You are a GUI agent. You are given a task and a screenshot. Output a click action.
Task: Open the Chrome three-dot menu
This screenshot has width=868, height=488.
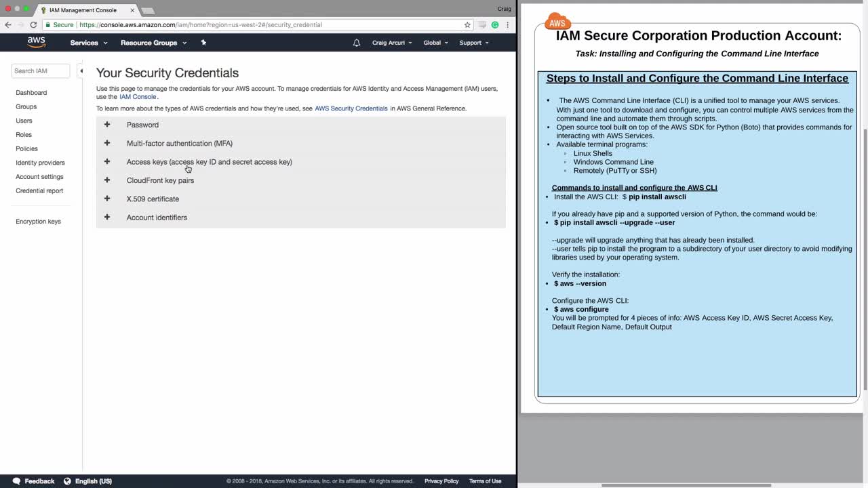[507, 24]
